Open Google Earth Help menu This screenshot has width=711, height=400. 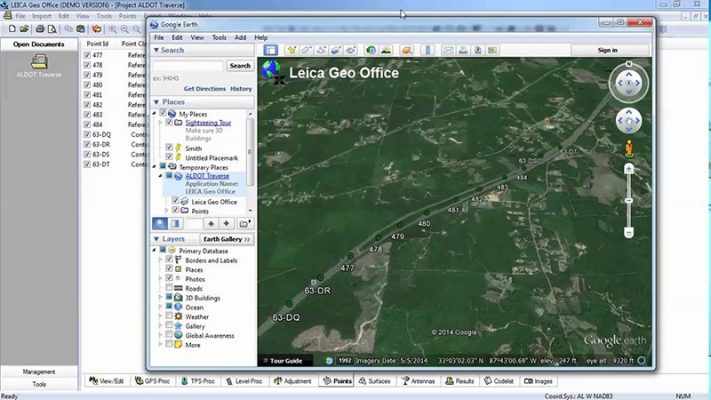[x=261, y=38]
